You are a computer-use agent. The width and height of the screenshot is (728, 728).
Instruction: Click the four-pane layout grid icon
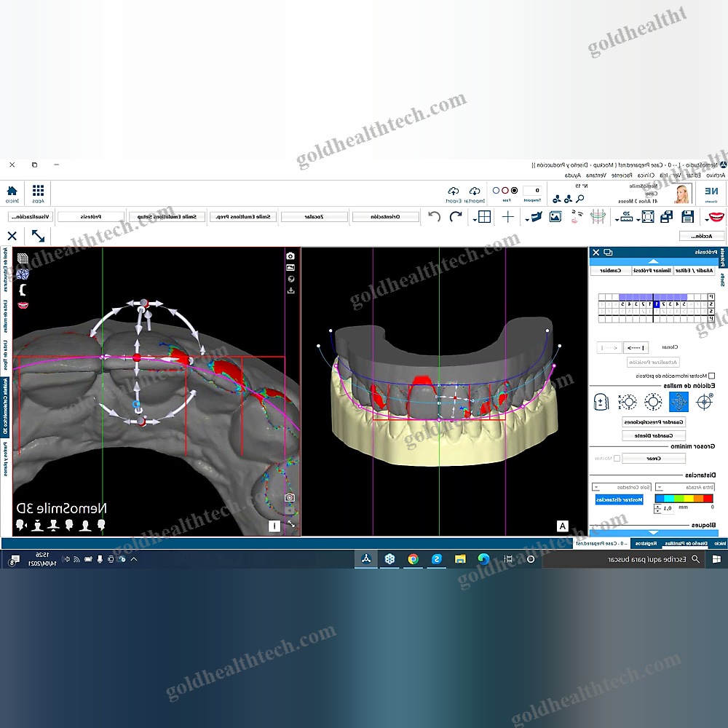point(484,217)
